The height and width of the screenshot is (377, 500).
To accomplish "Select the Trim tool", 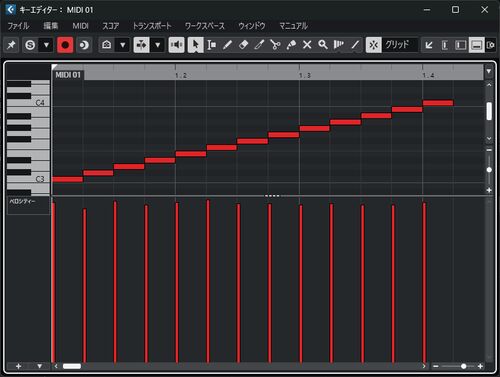I will (259, 45).
